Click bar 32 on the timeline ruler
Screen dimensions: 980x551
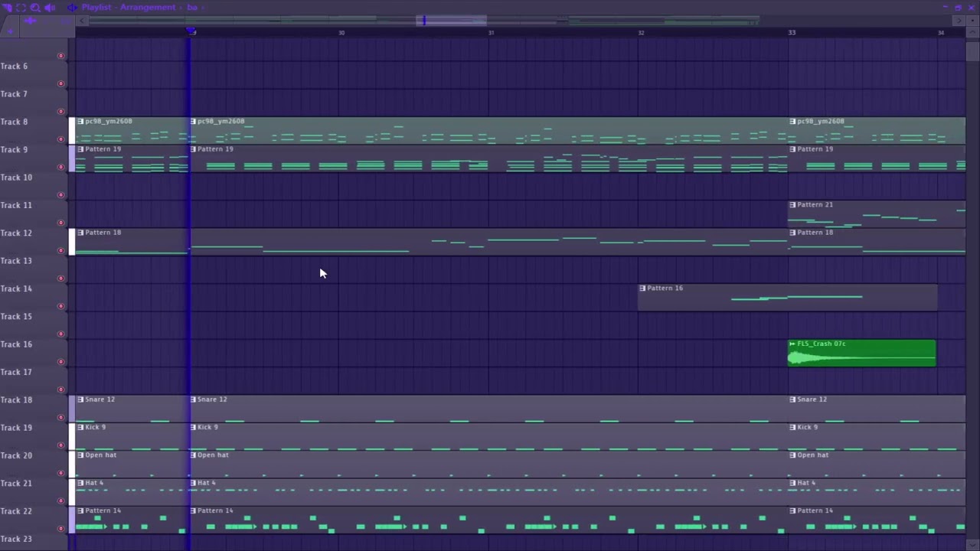tap(641, 33)
